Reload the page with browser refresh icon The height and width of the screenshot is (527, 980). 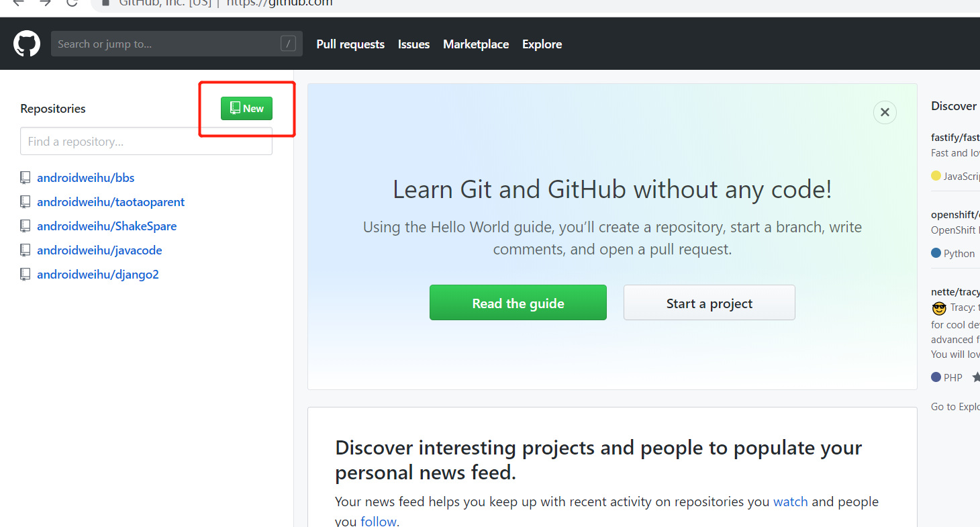[x=72, y=3]
